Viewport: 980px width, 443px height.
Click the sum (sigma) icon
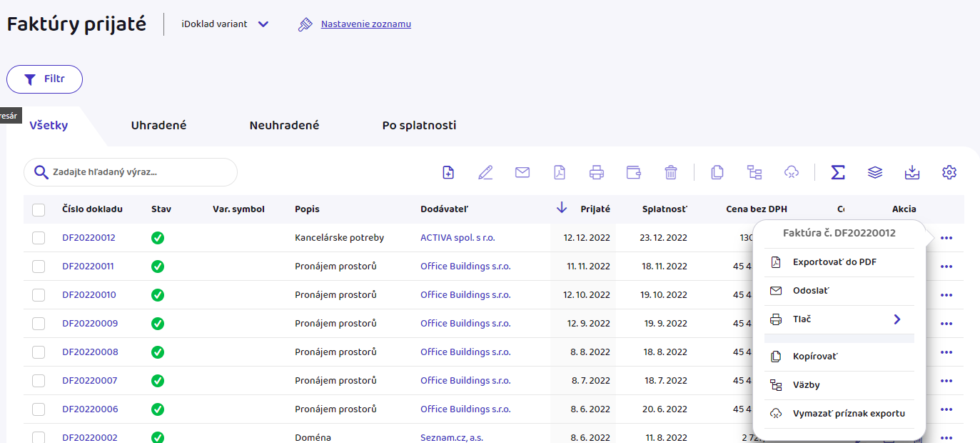pyautogui.click(x=838, y=172)
